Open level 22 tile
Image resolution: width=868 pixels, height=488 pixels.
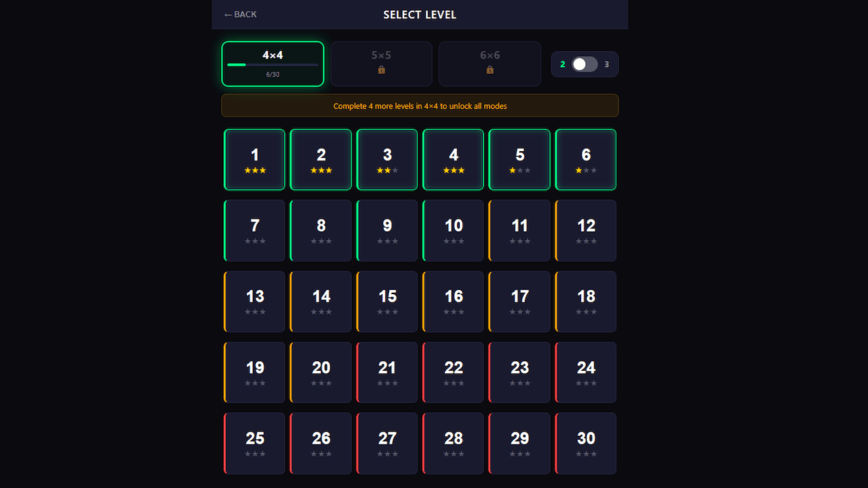point(454,372)
